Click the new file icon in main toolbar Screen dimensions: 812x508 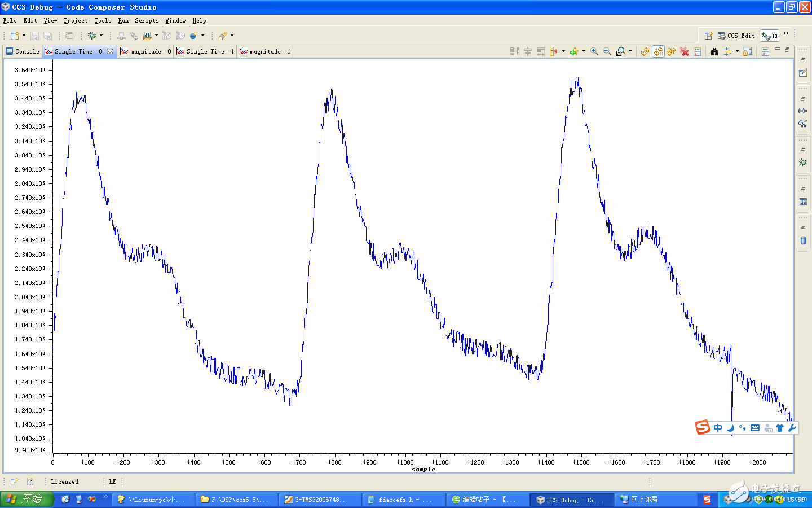14,36
